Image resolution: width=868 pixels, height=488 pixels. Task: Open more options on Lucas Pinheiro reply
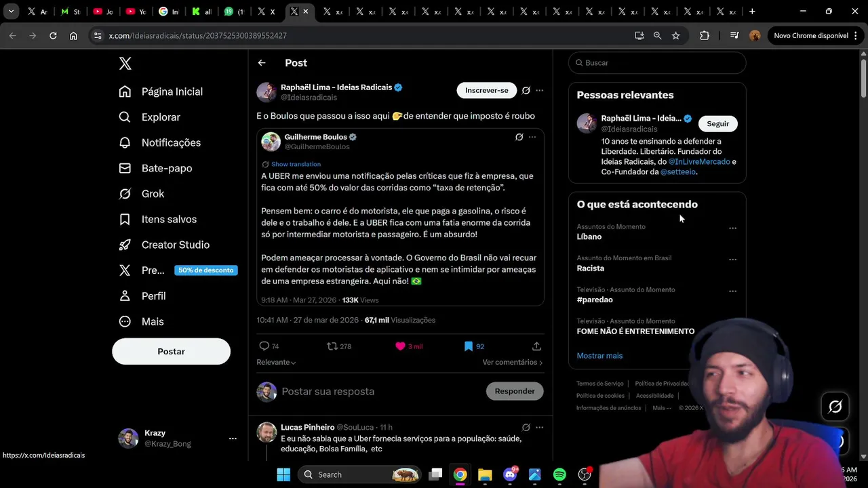point(540,428)
